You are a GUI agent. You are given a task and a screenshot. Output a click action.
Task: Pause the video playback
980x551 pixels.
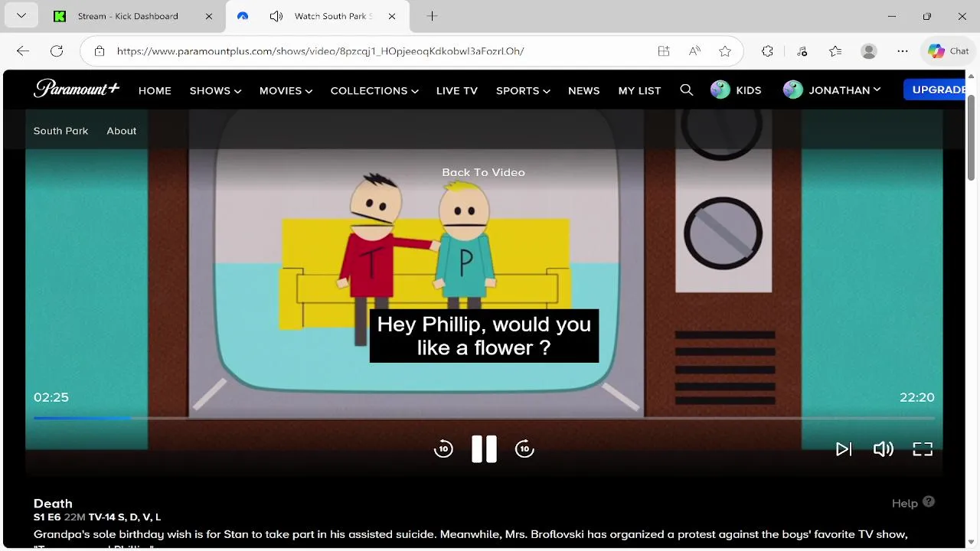click(x=484, y=449)
